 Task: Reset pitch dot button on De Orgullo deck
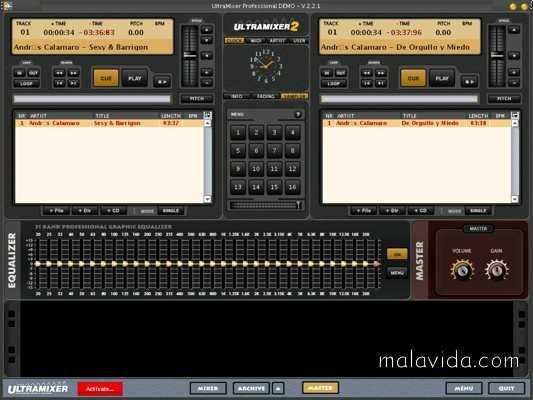click(514, 55)
